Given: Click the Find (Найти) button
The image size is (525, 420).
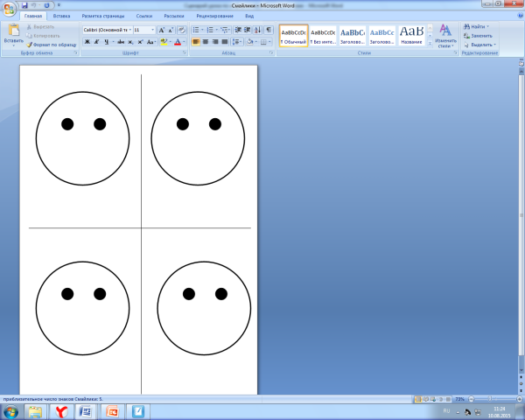Looking at the screenshot, I should tap(479, 27).
